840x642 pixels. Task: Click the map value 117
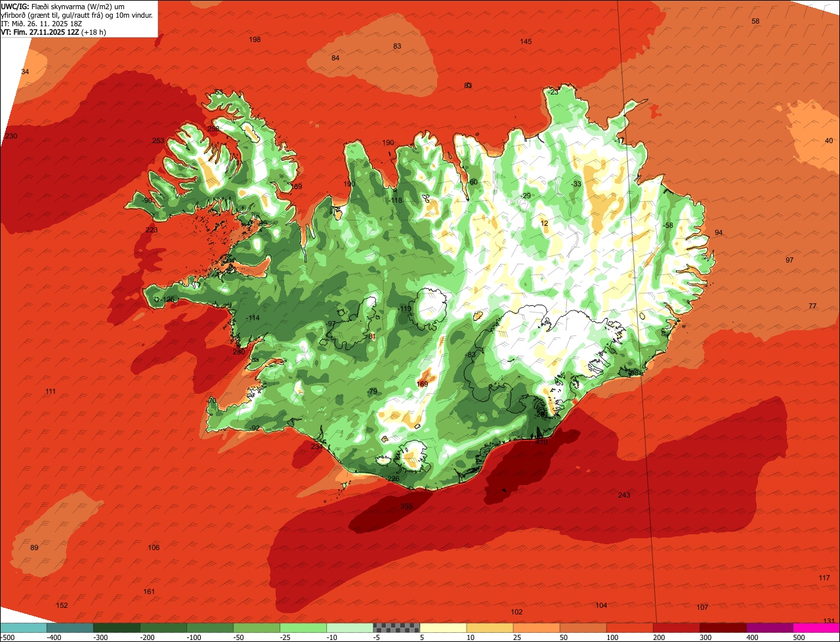pos(824,578)
